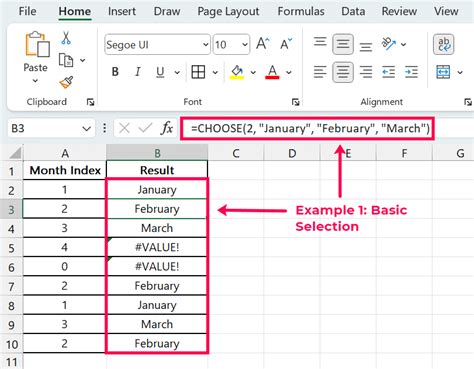The image size is (474, 369).
Task: Expand orientation options arrow
Action: (x=403, y=44)
